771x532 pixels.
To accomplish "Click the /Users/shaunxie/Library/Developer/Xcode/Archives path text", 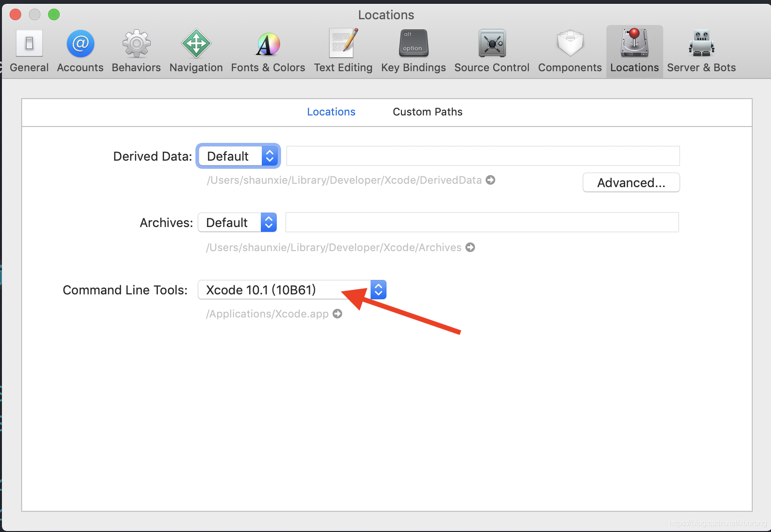I will [334, 247].
